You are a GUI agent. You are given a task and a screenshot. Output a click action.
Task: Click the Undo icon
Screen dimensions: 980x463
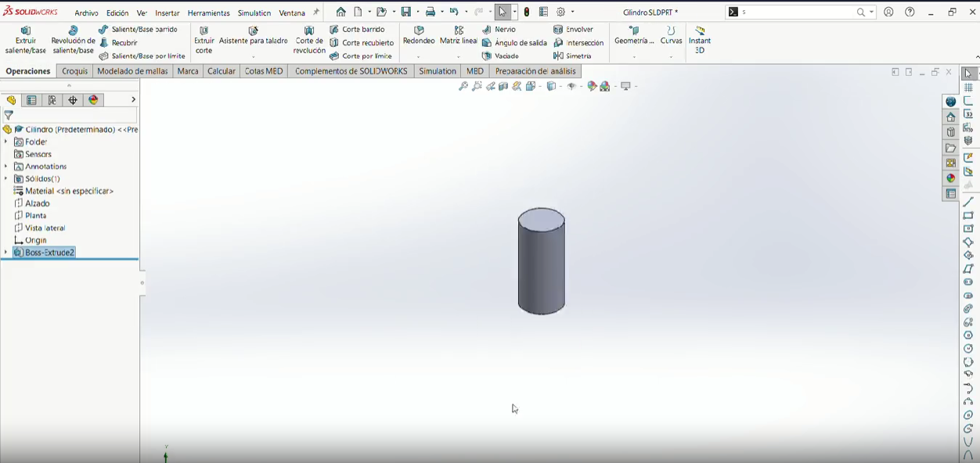453,13
